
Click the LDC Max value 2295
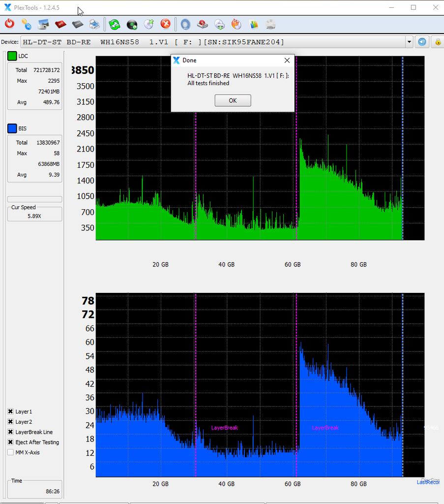54,81
